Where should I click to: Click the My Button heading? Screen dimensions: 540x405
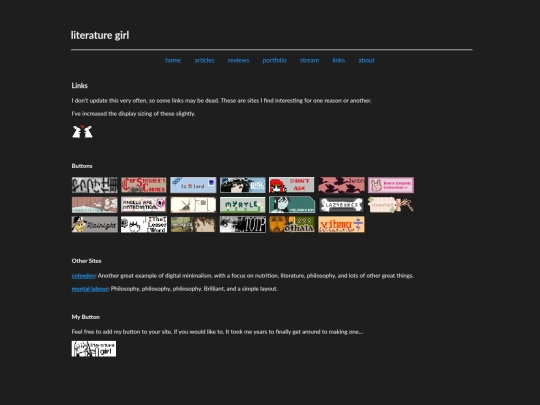click(x=86, y=317)
